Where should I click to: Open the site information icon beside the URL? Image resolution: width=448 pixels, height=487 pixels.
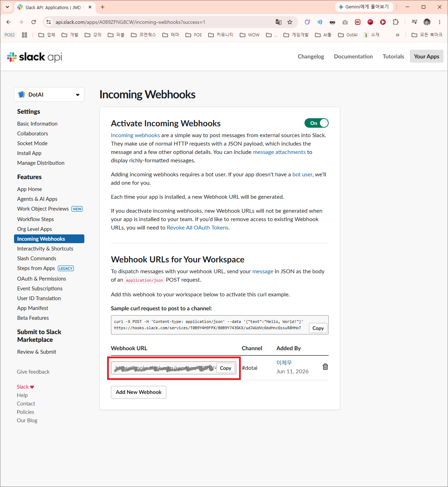(x=49, y=22)
